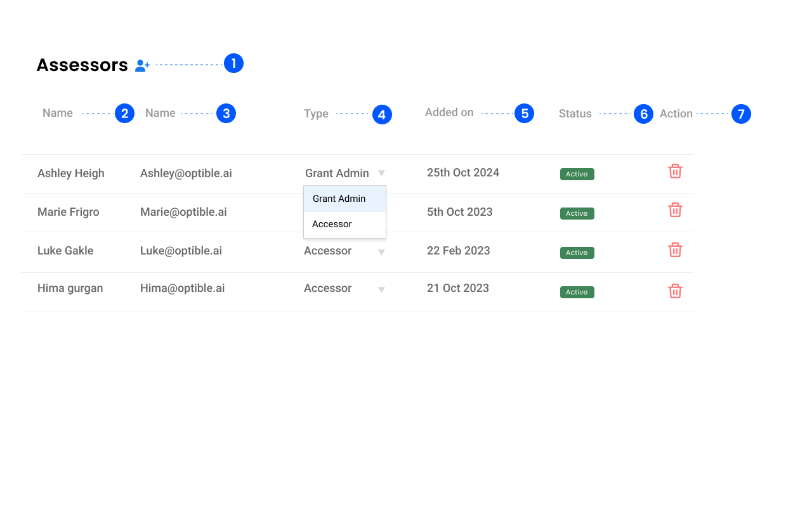Click the numbered badge 1 annotation
This screenshot has height=528, width=812.
click(x=233, y=63)
